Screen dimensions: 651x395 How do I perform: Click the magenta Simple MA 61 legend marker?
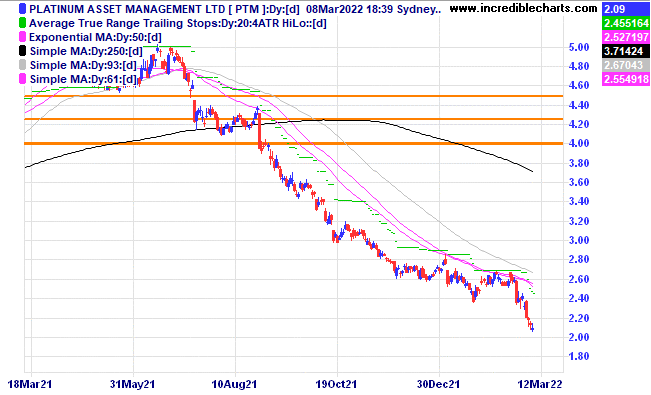(x=22, y=79)
